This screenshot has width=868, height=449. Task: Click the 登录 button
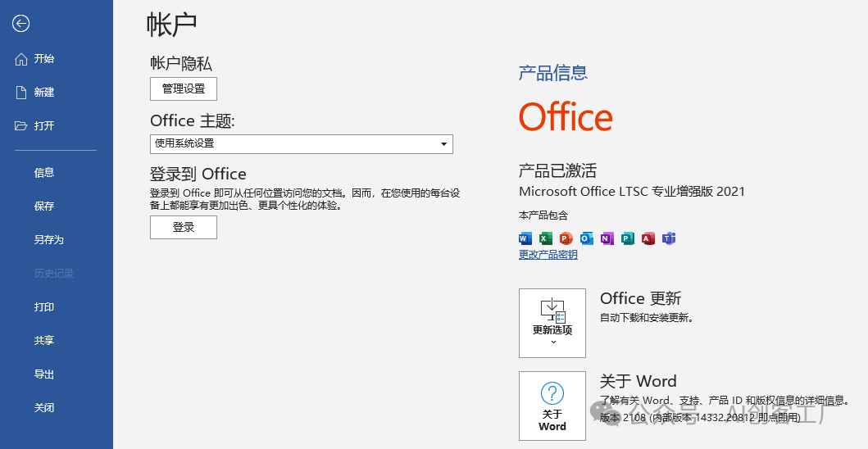[184, 227]
